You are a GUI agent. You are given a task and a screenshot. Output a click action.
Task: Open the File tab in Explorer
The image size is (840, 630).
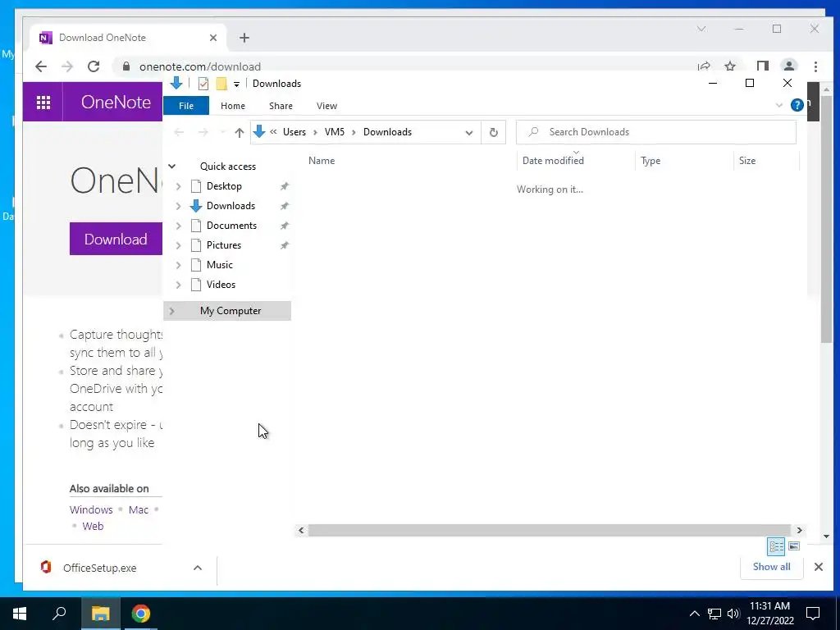[186, 106]
